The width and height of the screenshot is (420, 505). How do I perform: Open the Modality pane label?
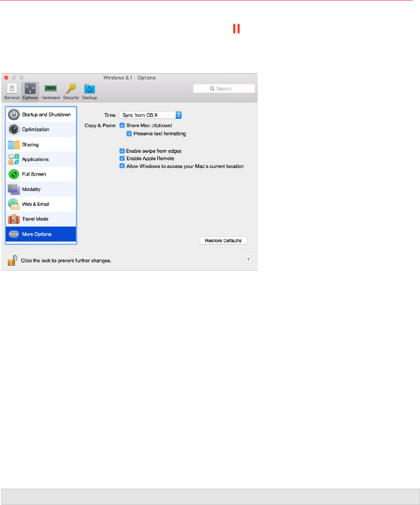[x=31, y=189]
